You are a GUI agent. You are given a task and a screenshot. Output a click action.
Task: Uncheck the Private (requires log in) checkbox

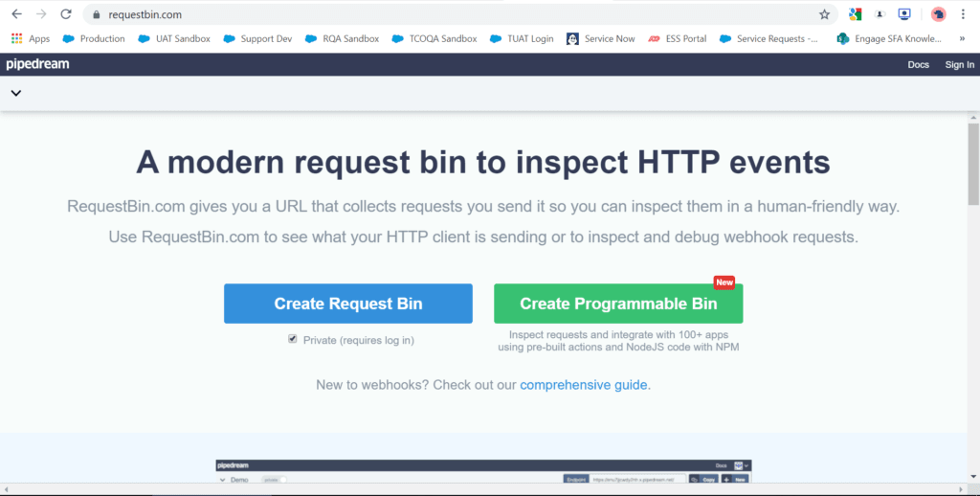click(293, 339)
